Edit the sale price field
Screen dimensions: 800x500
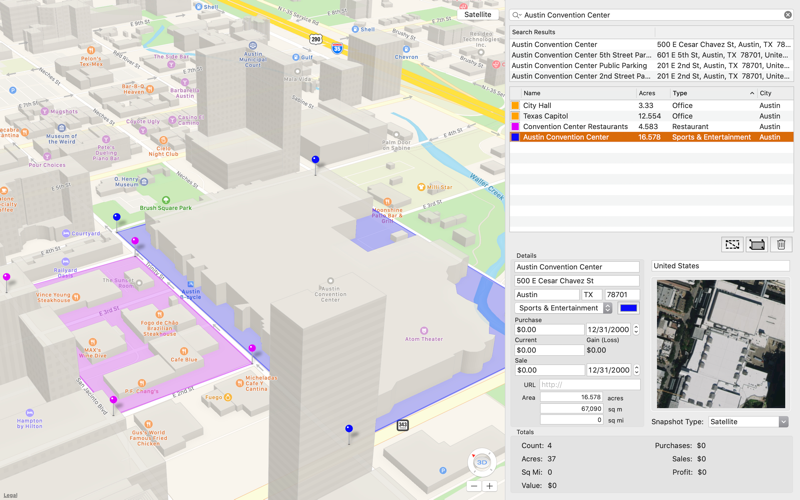[549, 370]
